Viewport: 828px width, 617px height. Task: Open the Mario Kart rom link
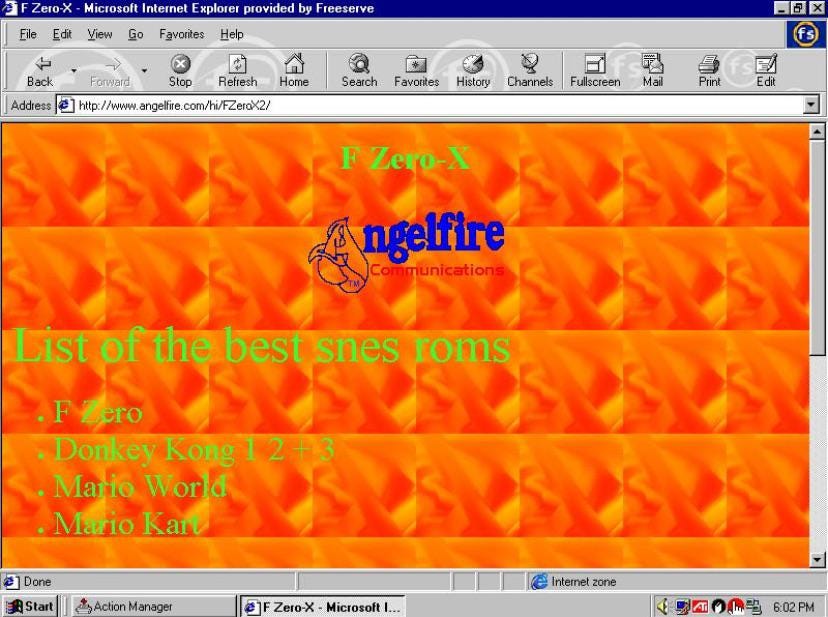[126, 522]
